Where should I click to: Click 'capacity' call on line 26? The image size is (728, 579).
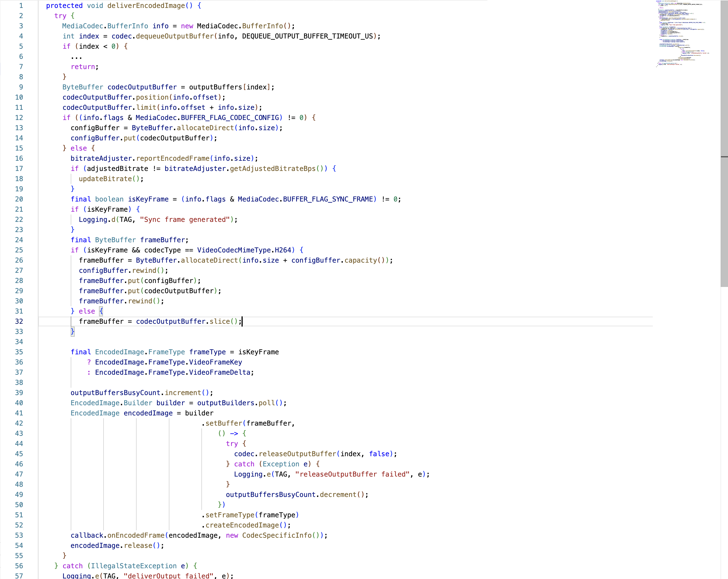pos(361,260)
